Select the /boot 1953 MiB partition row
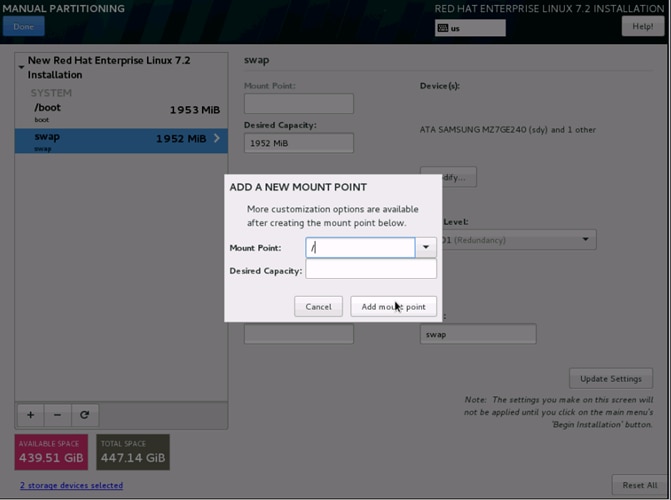 pyautogui.click(x=121, y=113)
